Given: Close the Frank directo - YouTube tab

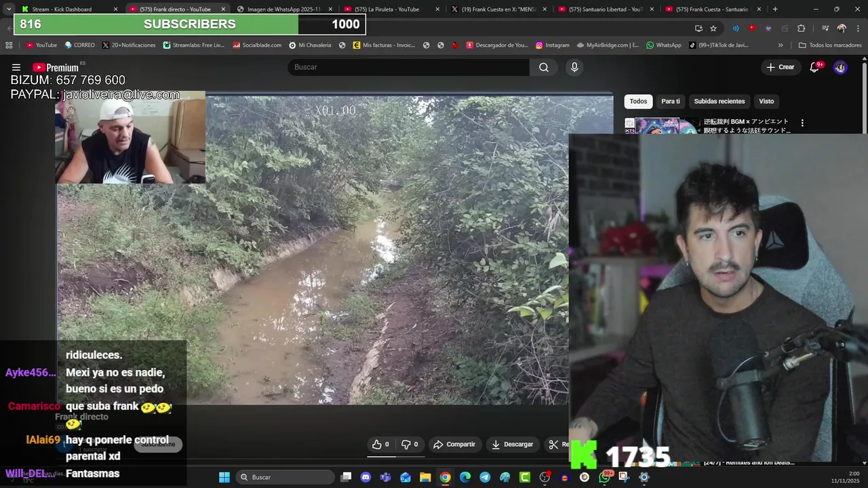Looking at the screenshot, I should coord(223,9).
